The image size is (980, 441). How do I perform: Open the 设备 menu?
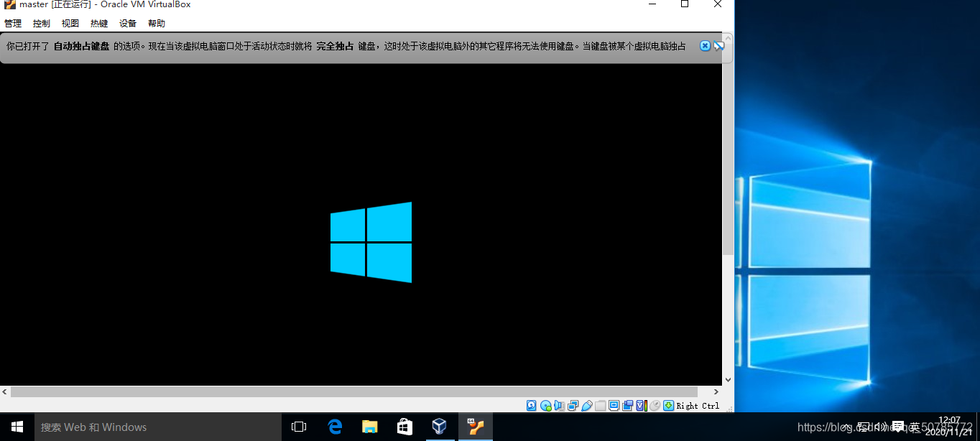(128, 24)
